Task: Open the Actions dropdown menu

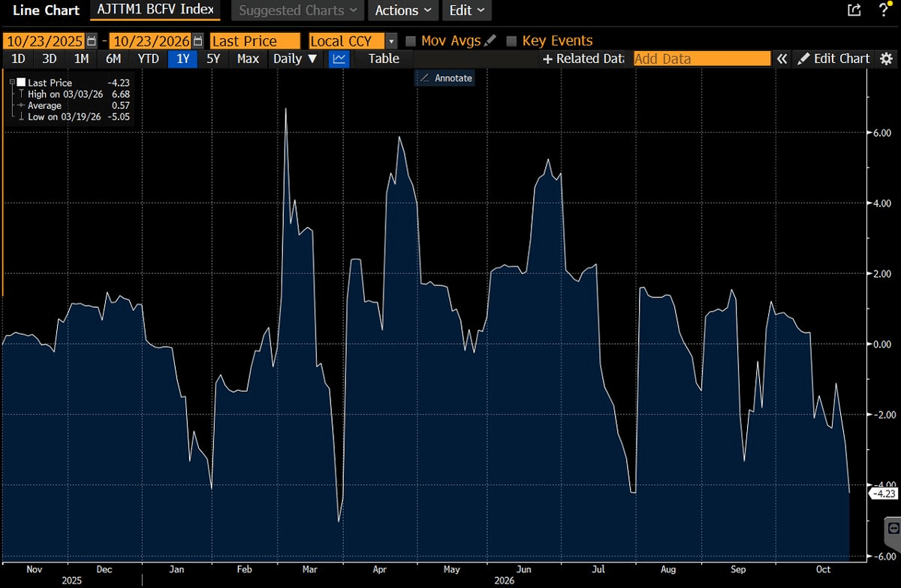Action: 403,11
